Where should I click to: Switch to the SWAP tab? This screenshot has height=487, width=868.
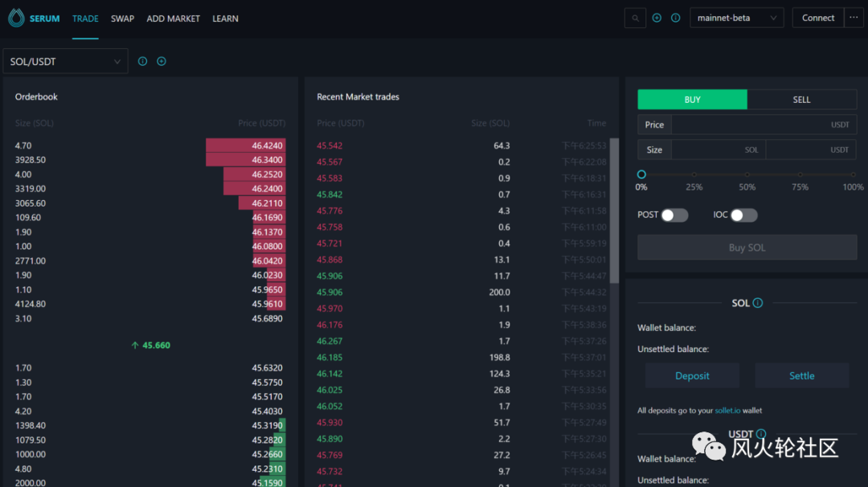(x=122, y=18)
